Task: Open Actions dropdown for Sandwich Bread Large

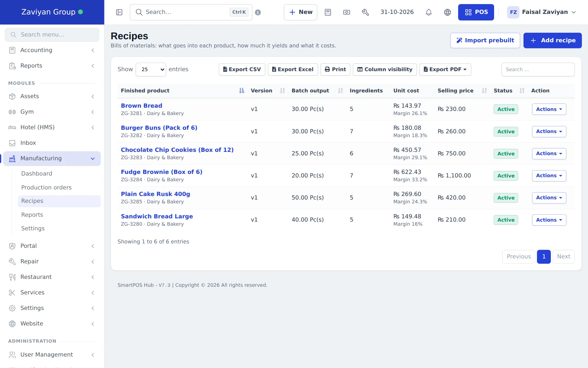Action: click(549, 220)
